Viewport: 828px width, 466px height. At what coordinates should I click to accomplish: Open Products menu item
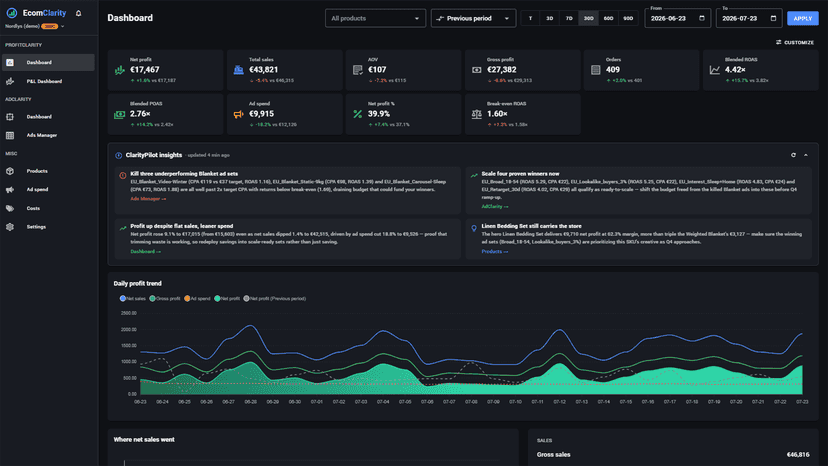click(x=48, y=171)
